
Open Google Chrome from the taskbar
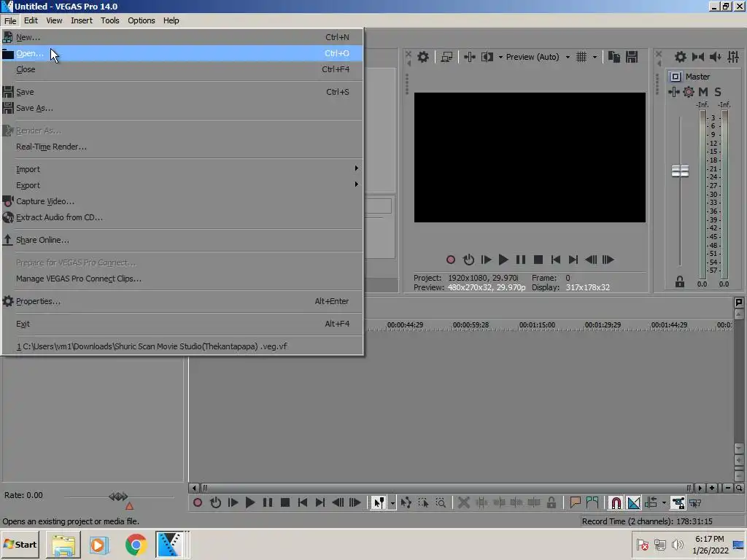coord(136,544)
